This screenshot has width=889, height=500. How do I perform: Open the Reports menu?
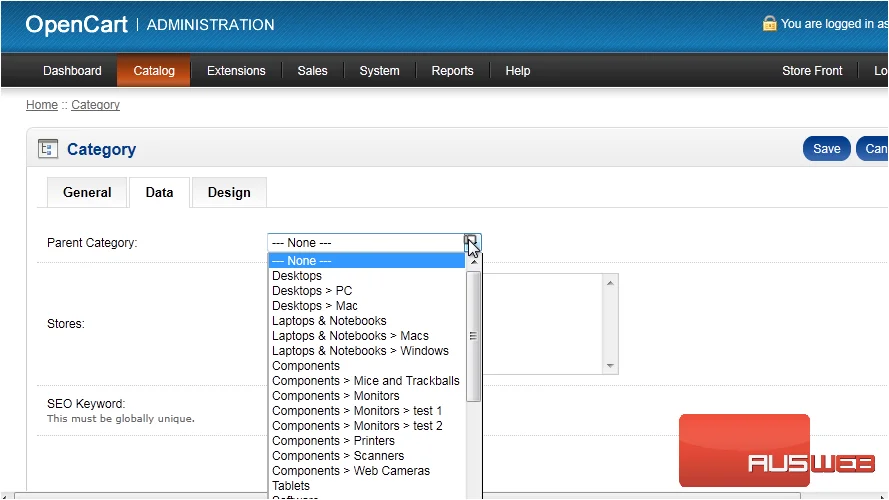(452, 71)
